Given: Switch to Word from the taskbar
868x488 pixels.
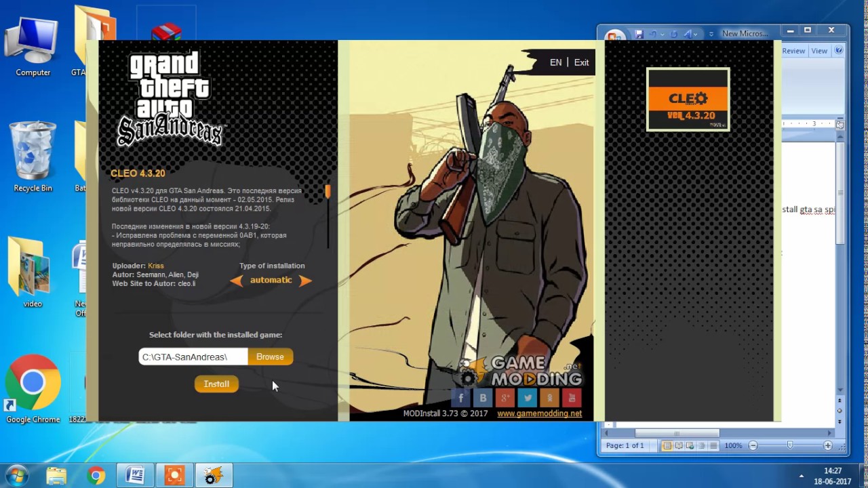Looking at the screenshot, I should 135,476.
